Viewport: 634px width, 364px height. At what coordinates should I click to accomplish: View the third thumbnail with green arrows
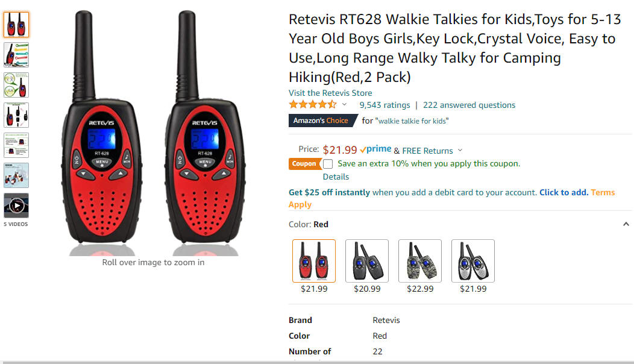click(x=16, y=85)
